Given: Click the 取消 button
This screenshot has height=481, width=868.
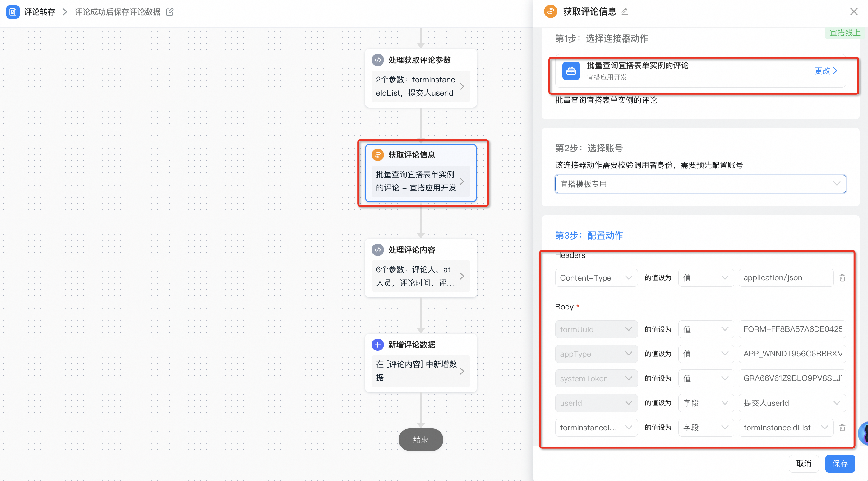Looking at the screenshot, I should (x=803, y=464).
